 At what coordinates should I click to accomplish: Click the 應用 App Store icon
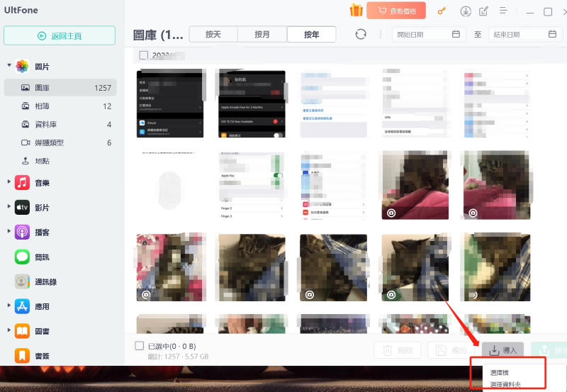coord(22,306)
